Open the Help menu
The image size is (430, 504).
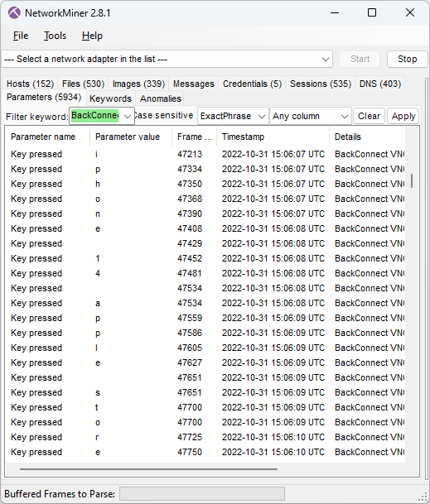point(92,36)
